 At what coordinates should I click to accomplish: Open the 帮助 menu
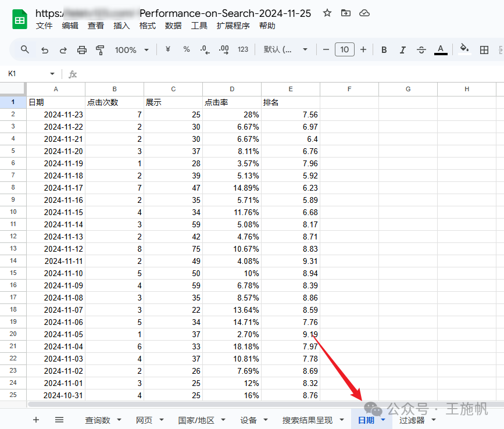click(x=267, y=26)
